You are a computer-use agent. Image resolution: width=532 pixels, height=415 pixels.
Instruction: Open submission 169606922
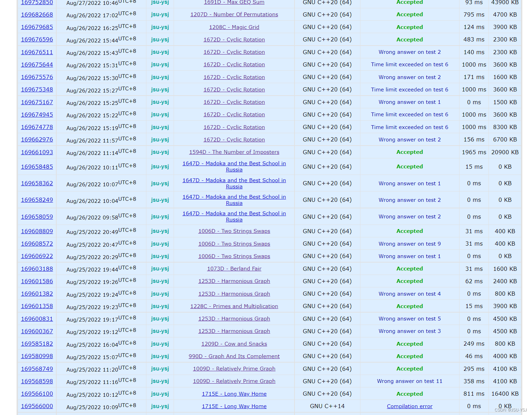37,256
